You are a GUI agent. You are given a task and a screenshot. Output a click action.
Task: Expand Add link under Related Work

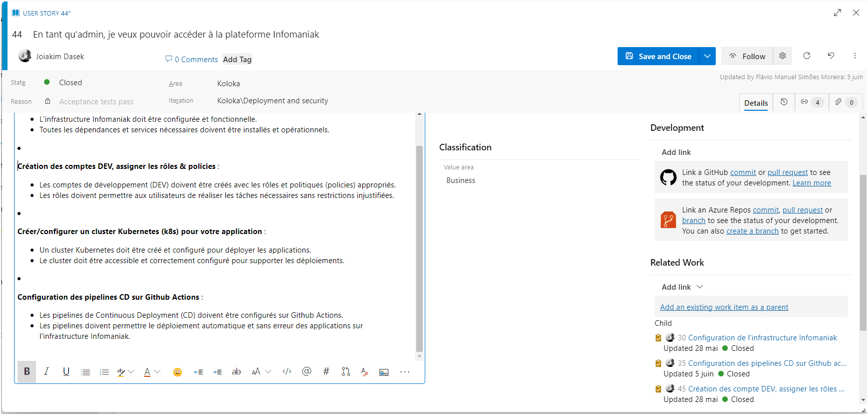[x=682, y=287]
